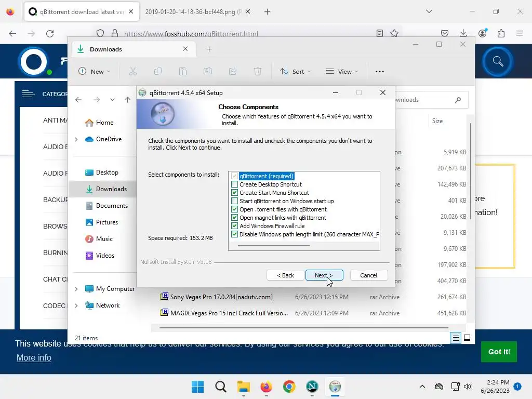
Task: Open See more ellipsis in Explorer toolbar
Action: [x=380, y=72]
